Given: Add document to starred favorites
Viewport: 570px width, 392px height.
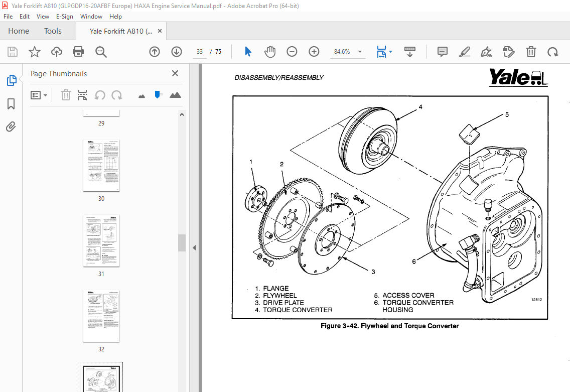Looking at the screenshot, I should 35,52.
